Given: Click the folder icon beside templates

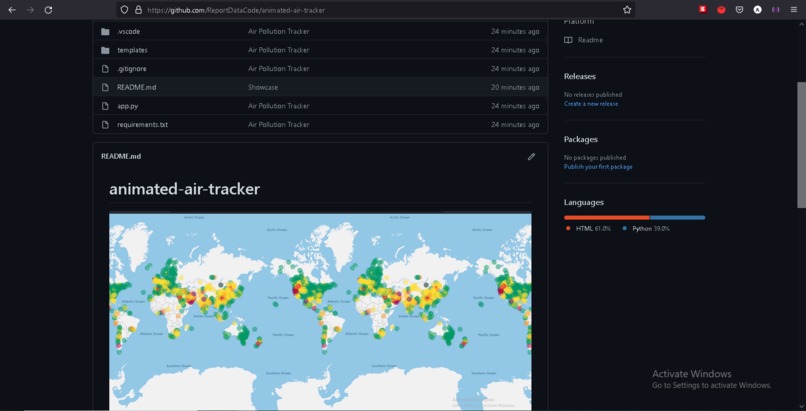Looking at the screenshot, I should pos(105,50).
